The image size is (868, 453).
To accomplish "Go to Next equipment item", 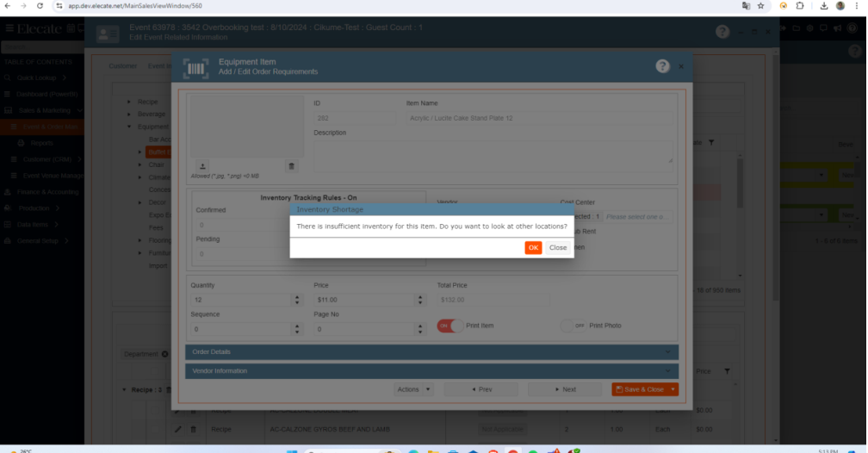I will (565, 389).
